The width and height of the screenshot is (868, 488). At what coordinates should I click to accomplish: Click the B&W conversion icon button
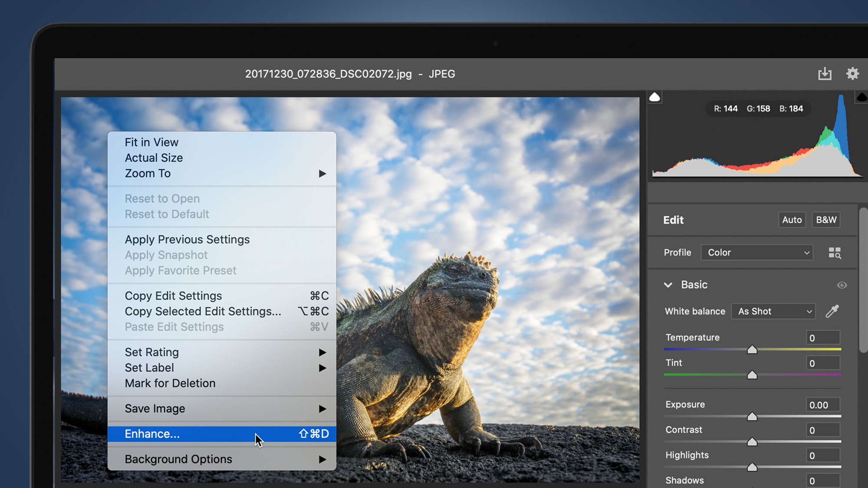tap(826, 219)
